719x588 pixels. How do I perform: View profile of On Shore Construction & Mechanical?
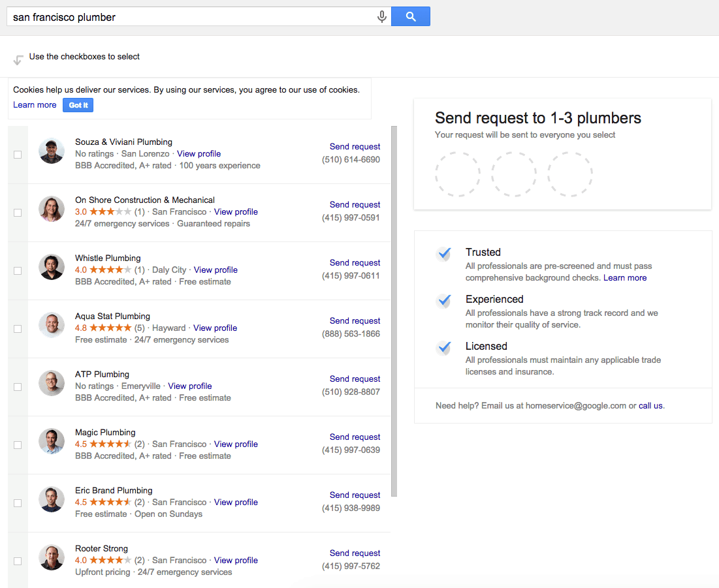[236, 212]
